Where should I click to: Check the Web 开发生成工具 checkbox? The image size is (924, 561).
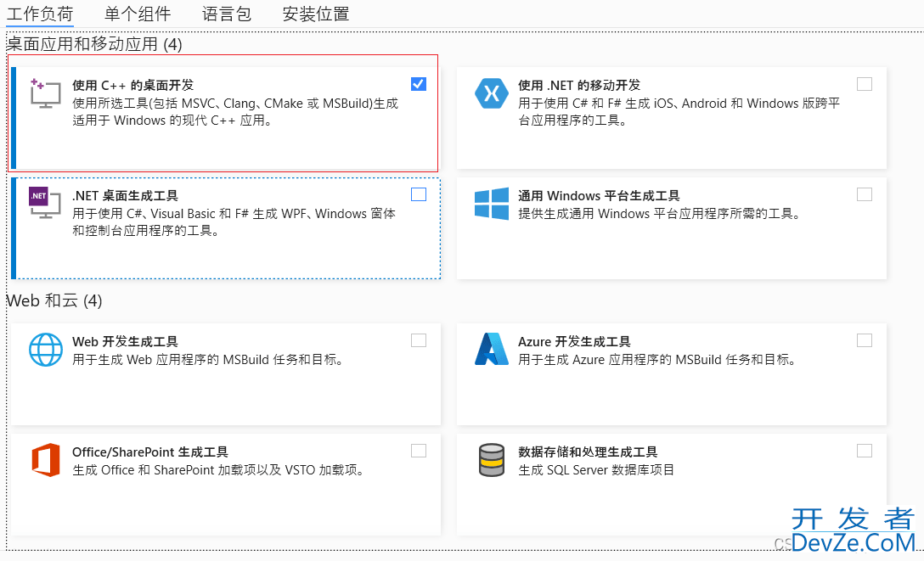tap(419, 340)
